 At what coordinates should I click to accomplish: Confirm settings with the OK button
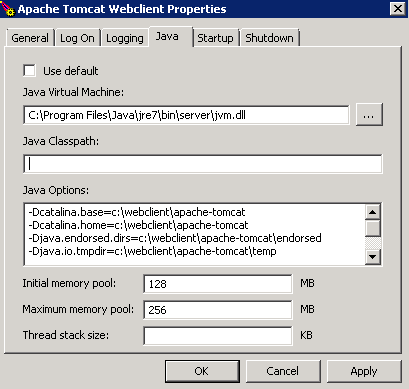(202, 371)
